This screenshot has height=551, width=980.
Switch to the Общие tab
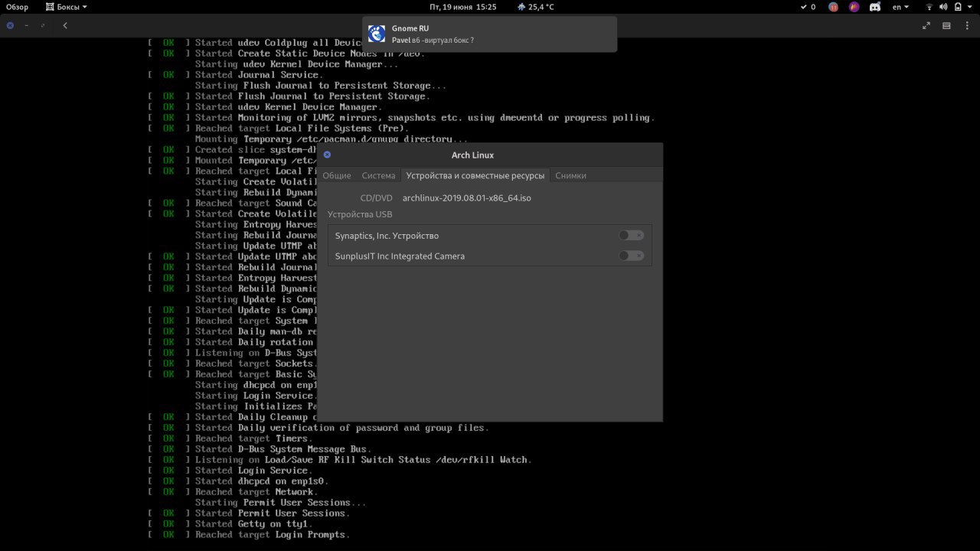tap(337, 175)
